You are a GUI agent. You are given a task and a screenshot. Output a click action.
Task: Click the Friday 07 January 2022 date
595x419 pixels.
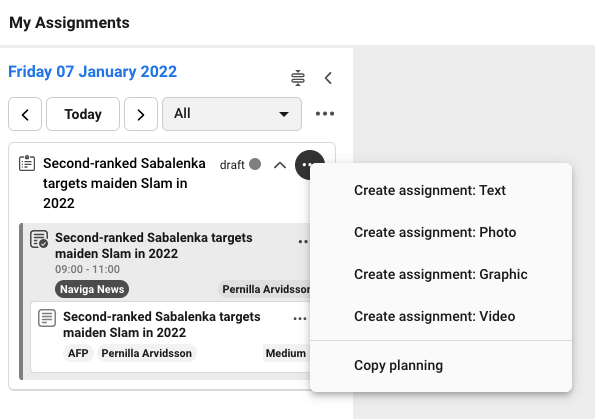tap(93, 72)
